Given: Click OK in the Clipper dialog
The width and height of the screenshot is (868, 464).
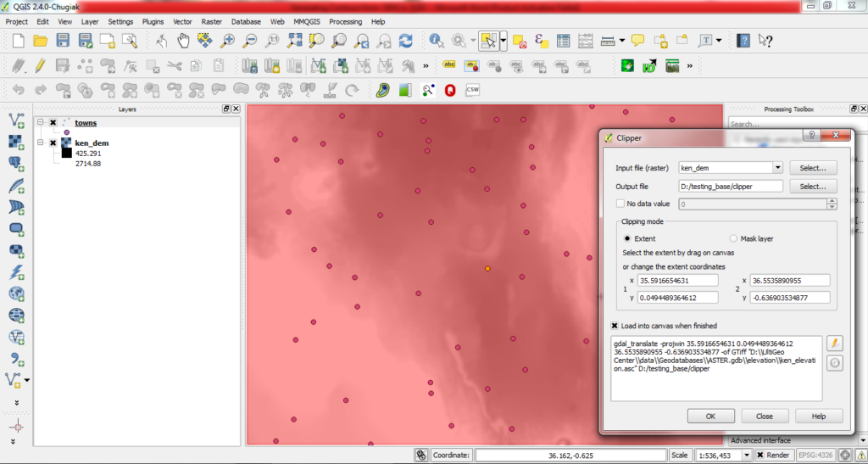Looking at the screenshot, I should tap(711, 416).
